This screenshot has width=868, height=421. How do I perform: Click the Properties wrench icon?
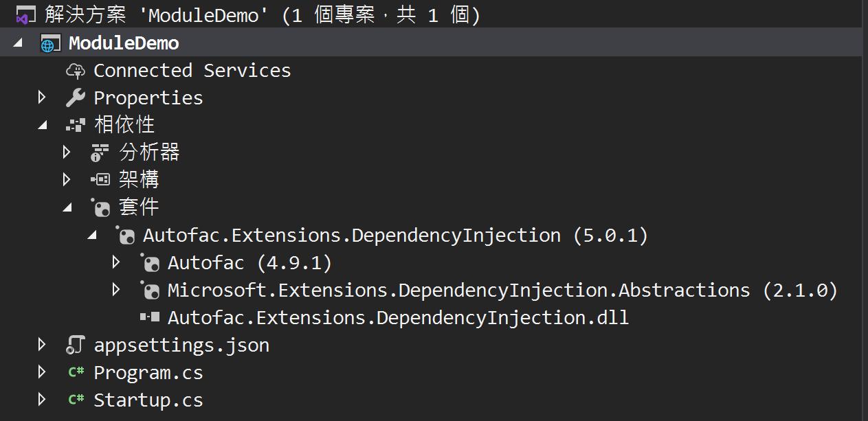coord(75,98)
